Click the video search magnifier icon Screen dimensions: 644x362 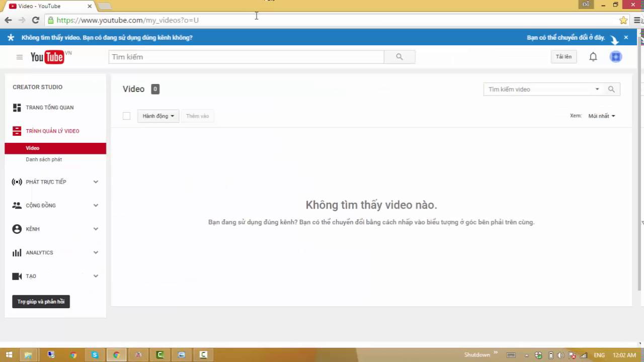[611, 89]
